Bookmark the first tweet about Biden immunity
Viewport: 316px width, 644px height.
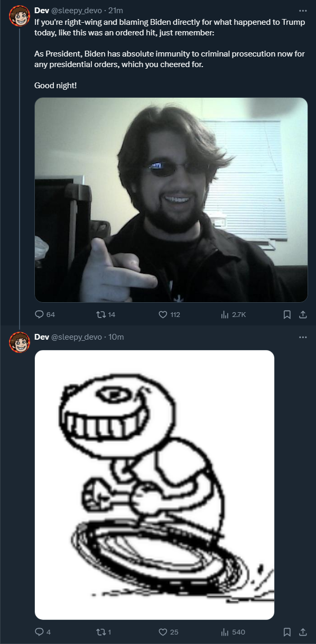coord(287,314)
